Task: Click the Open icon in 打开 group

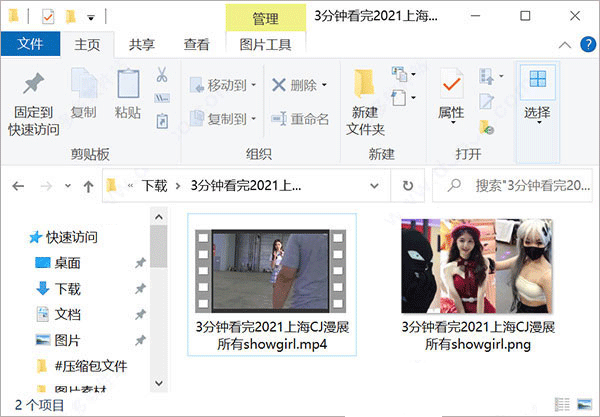Action: (486, 76)
